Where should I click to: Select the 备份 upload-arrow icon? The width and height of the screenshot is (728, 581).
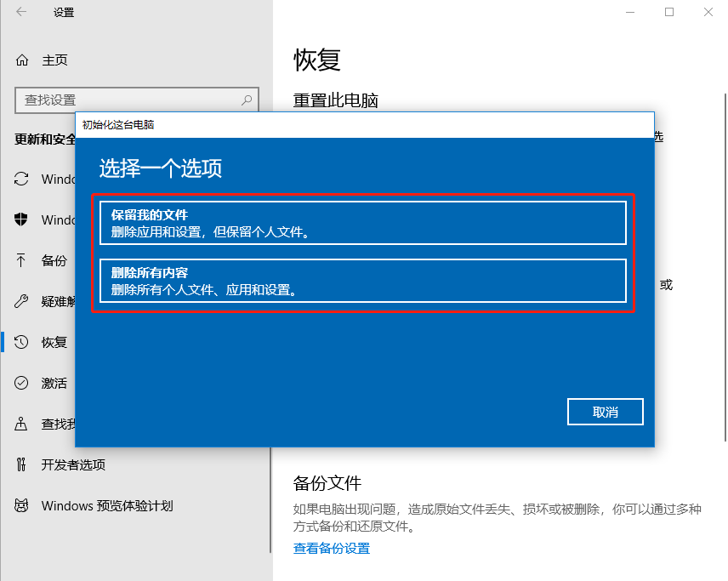tap(20, 260)
